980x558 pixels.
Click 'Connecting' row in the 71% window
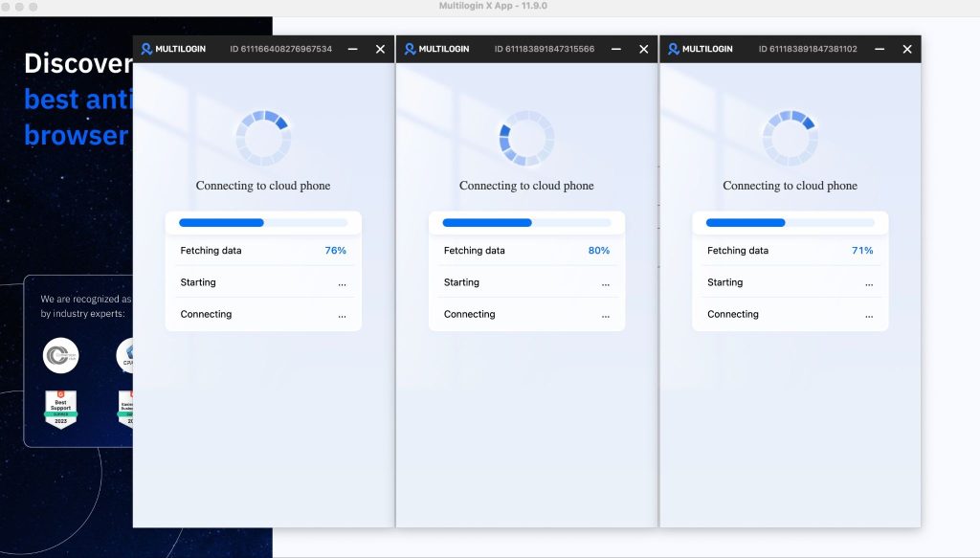click(x=790, y=314)
